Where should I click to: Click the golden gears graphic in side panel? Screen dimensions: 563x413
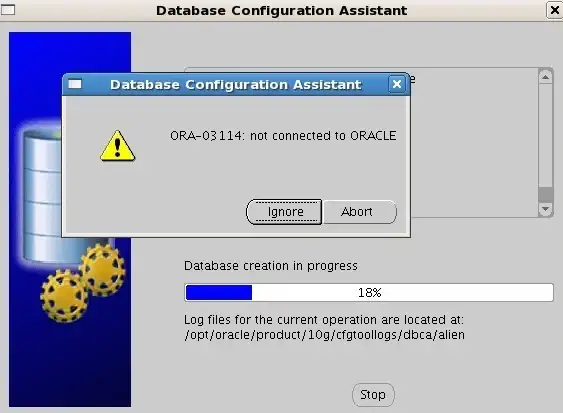[x=83, y=282]
